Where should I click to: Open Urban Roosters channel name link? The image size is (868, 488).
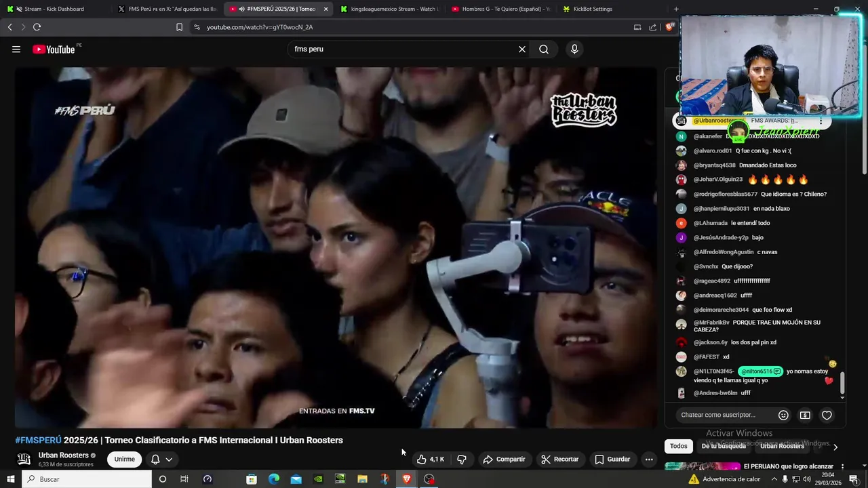click(64, 455)
